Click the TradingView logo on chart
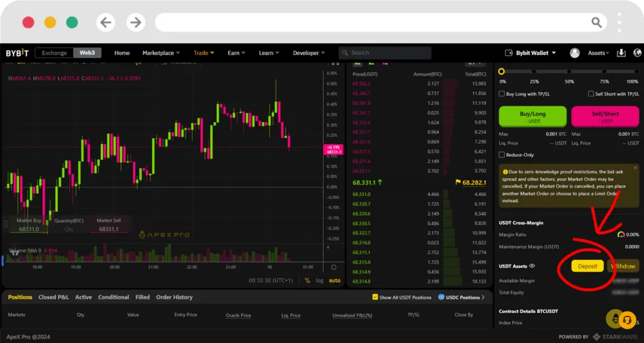The image size is (644, 343). tap(14, 252)
